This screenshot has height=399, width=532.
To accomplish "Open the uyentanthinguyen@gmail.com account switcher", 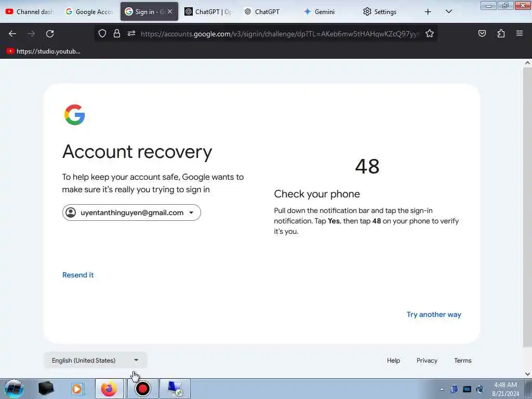I will tap(131, 212).
